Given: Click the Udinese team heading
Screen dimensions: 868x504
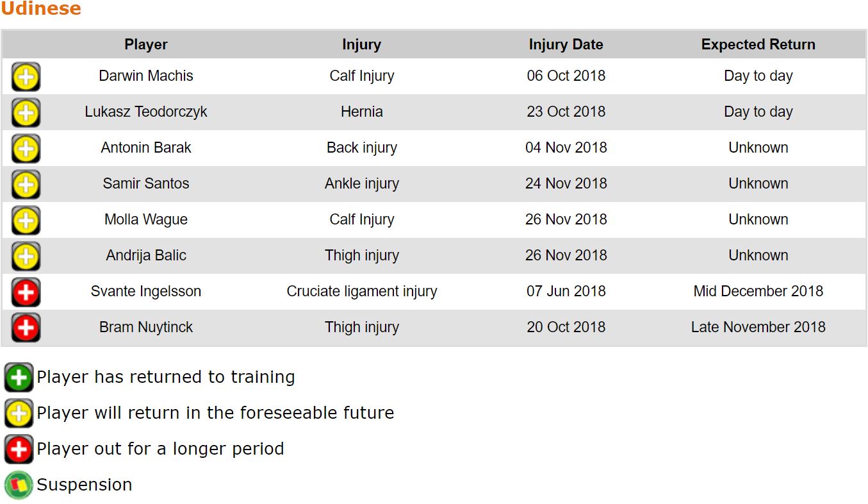Looking at the screenshot, I should pos(41,9).
